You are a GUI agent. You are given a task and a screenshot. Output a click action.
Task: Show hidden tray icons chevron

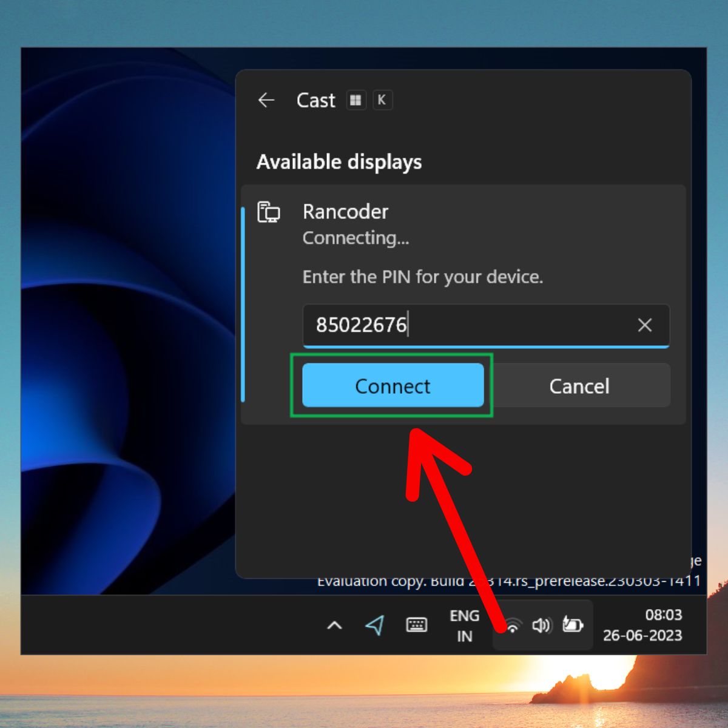click(334, 625)
